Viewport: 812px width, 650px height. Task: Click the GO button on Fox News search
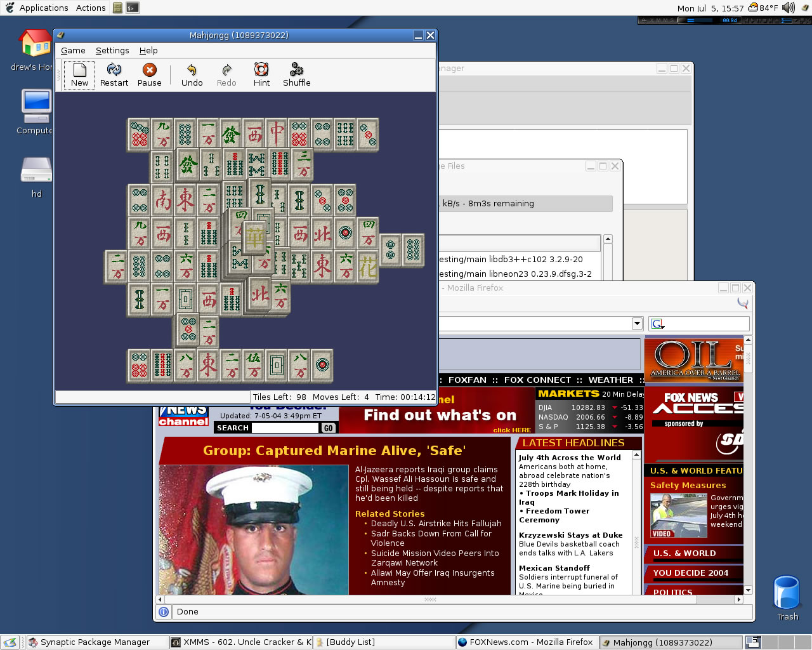[x=328, y=428]
